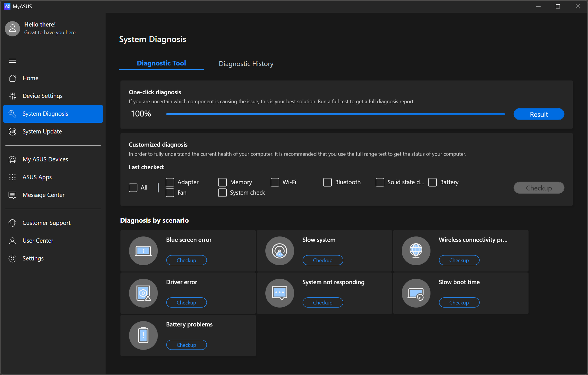Enable the Memory checkbox
588x375 pixels.
point(222,182)
